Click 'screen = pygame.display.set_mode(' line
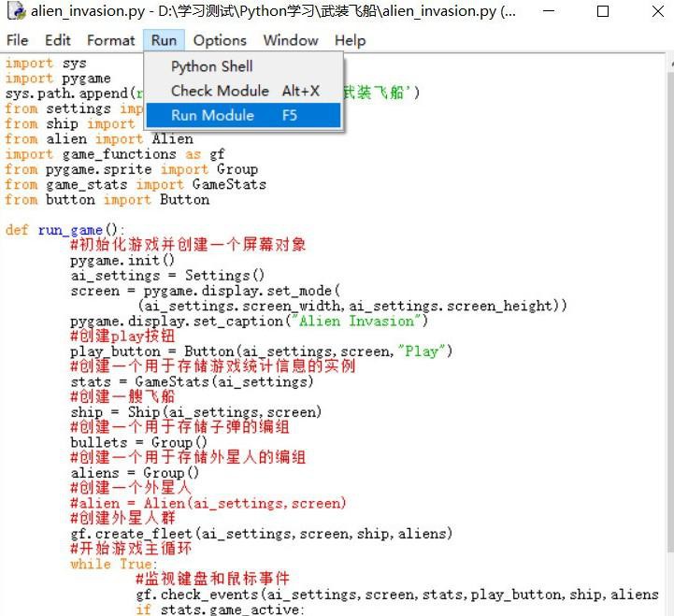674x616 pixels. [x=206, y=291]
